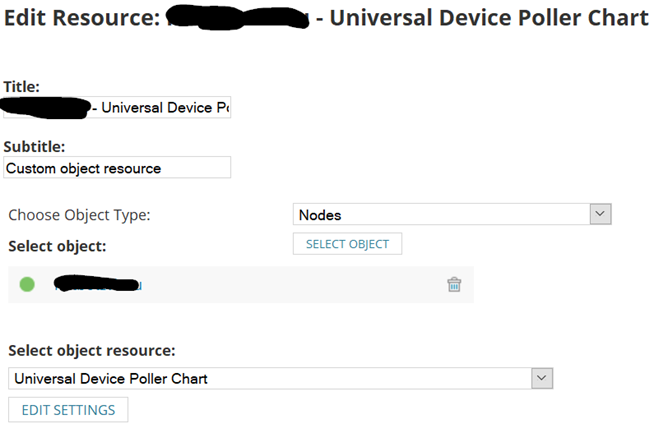Open the redacted node name link

pos(98,285)
